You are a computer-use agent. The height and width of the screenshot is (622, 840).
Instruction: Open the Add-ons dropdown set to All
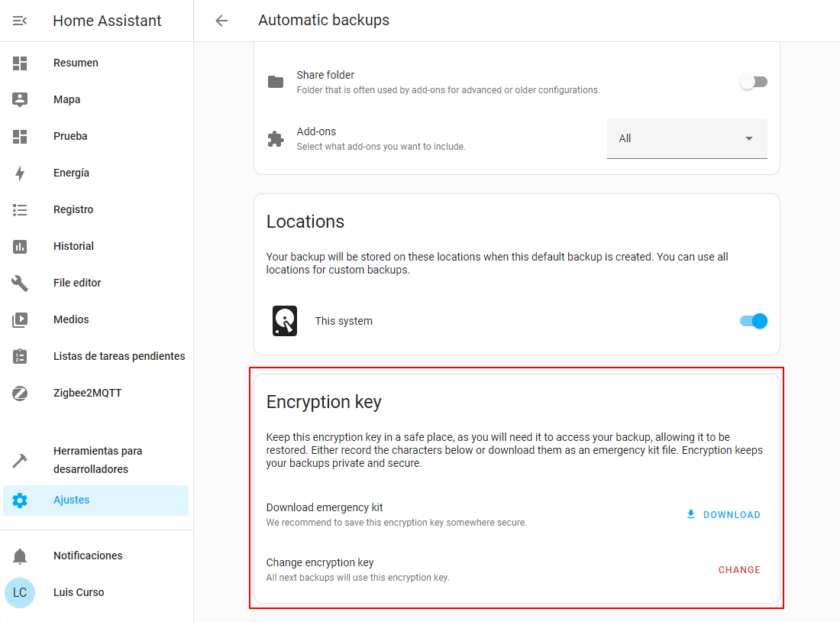coord(676,138)
